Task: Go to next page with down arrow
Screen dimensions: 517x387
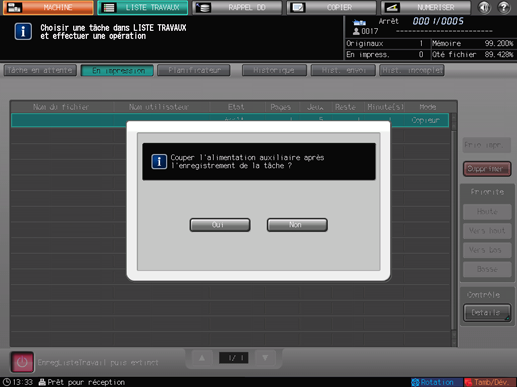Action: coord(265,358)
